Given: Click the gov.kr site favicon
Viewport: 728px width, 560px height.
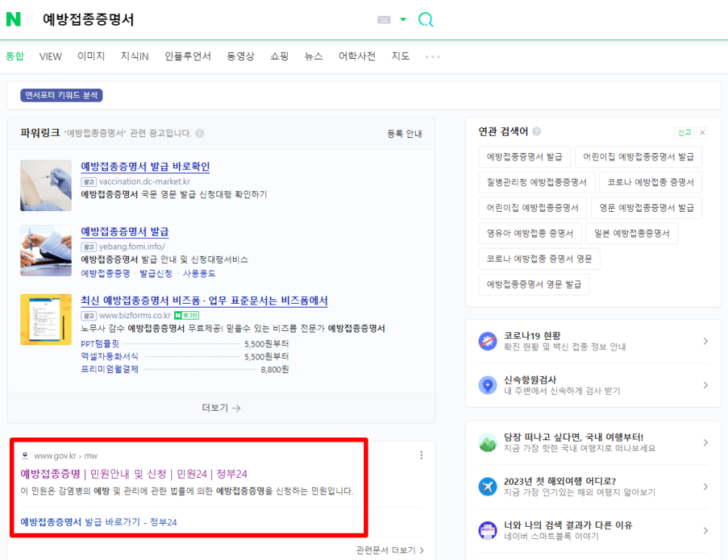Looking at the screenshot, I should point(25,455).
